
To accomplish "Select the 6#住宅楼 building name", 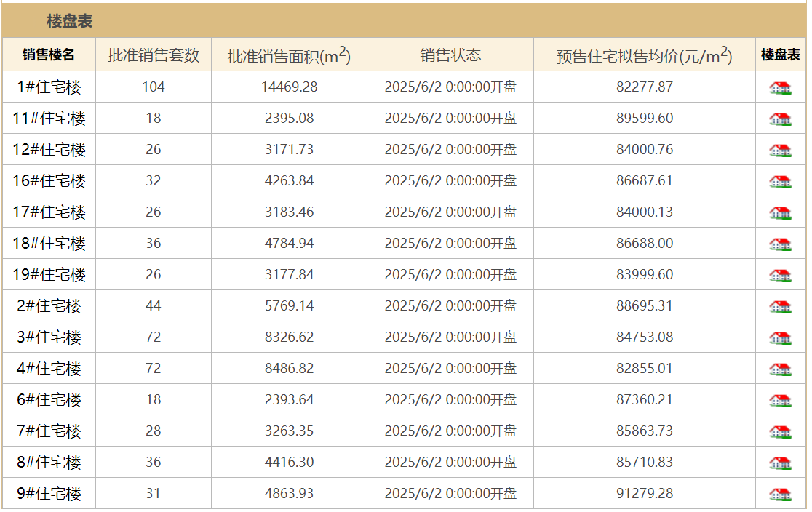I will 49,400.
